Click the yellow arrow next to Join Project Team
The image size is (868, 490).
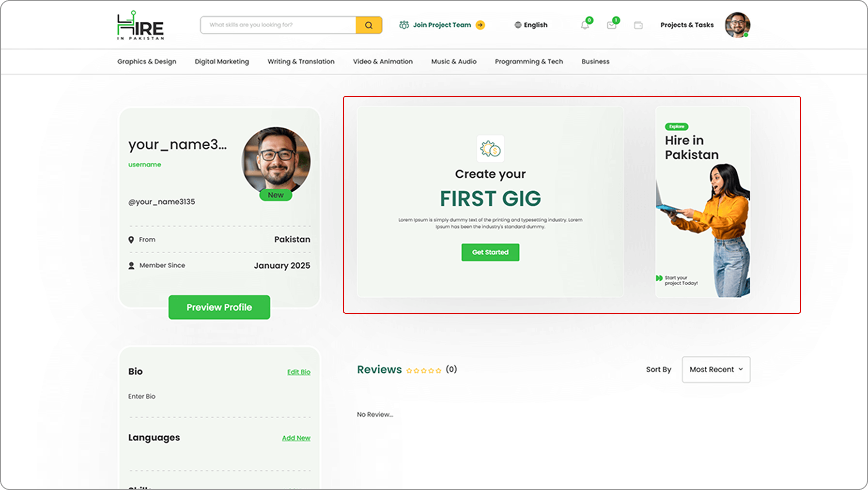(x=480, y=25)
